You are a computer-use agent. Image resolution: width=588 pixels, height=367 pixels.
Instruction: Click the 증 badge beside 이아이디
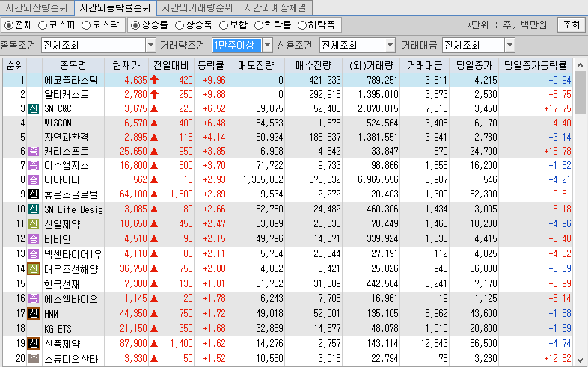(34, 179)
